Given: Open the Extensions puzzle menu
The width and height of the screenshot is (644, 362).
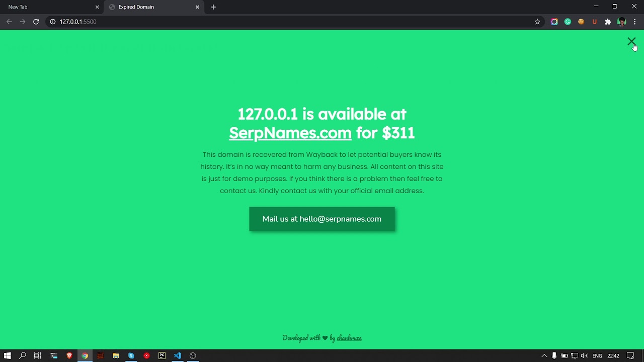Looking at the screenshot, I should pyautogui.click(x=608, y=22).
